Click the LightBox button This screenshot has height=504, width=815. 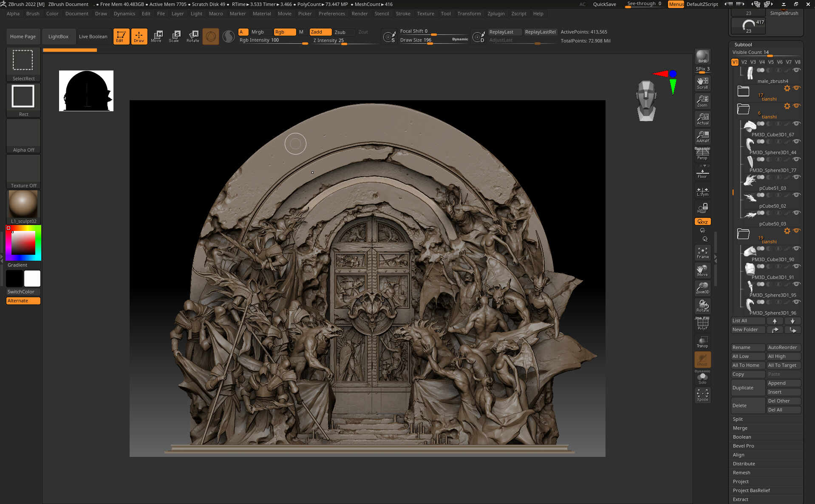[58, 37]
